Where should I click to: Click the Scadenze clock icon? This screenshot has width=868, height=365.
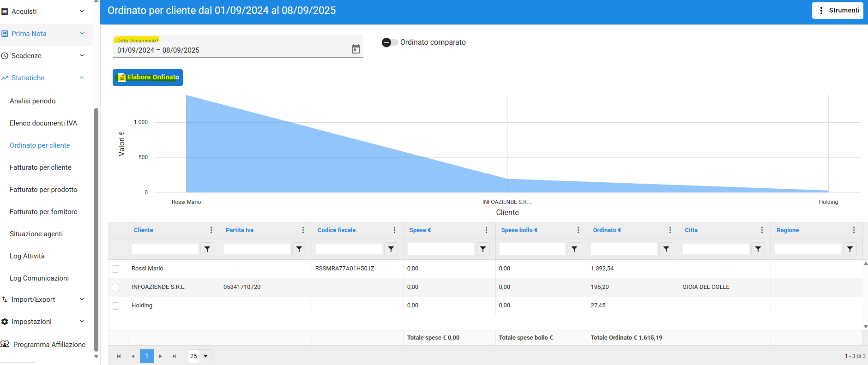[5, 56]
